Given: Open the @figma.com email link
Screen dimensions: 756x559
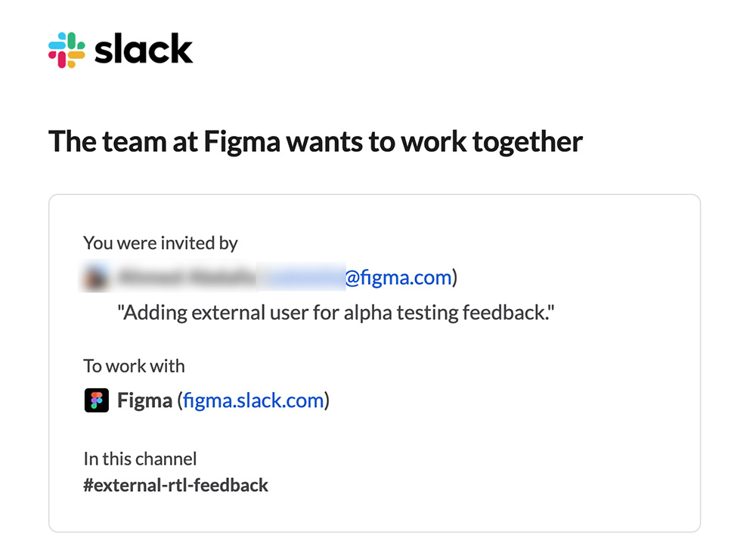Looking at the screenshot, I should (398, 278).
